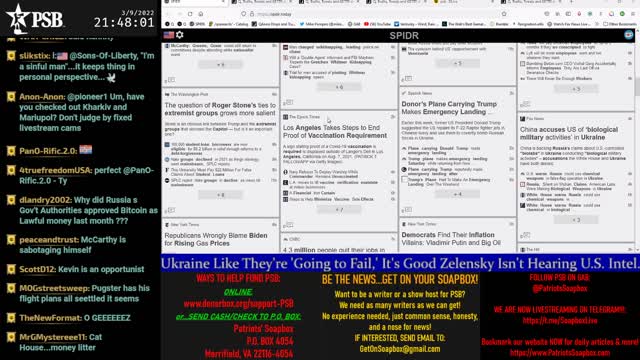Open the SPIDR settings gear icon
Image resolution: width=640 pixels, height=360 pixels.
(x=180, y=35)
